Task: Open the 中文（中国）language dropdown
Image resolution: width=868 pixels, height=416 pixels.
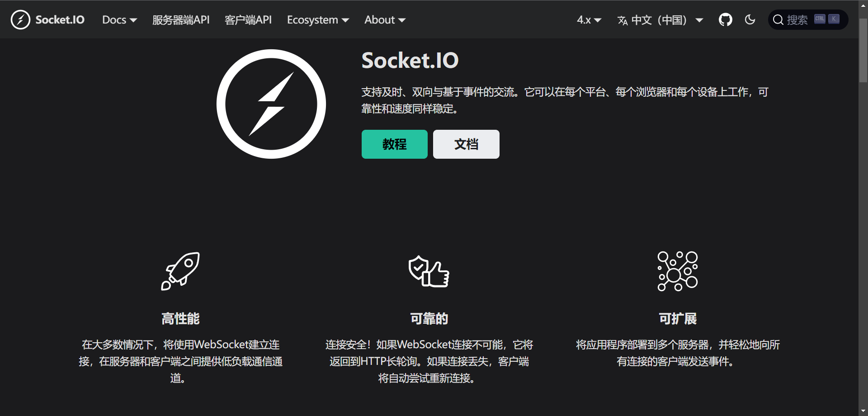Action: [x=660, y=20]
